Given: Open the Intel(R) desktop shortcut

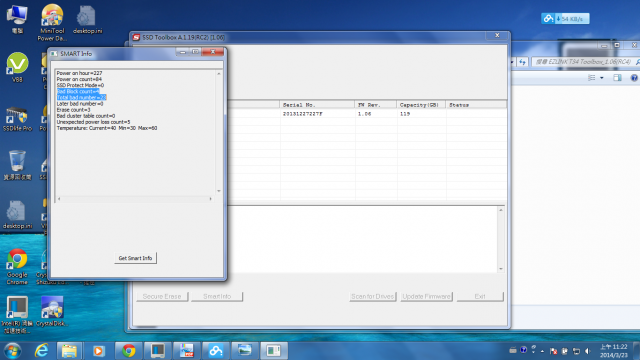Looking at the screenshot, I should click(x=17, y=315).
